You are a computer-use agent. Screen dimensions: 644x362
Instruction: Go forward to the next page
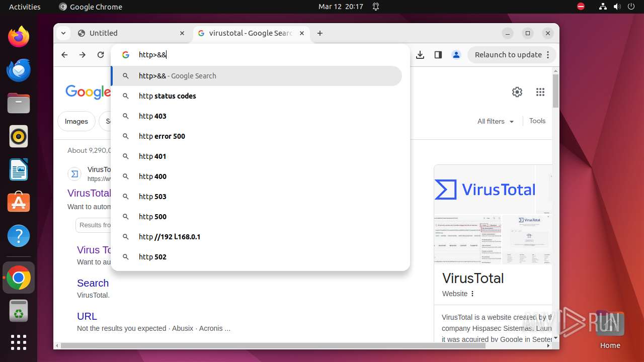(83, 55)
